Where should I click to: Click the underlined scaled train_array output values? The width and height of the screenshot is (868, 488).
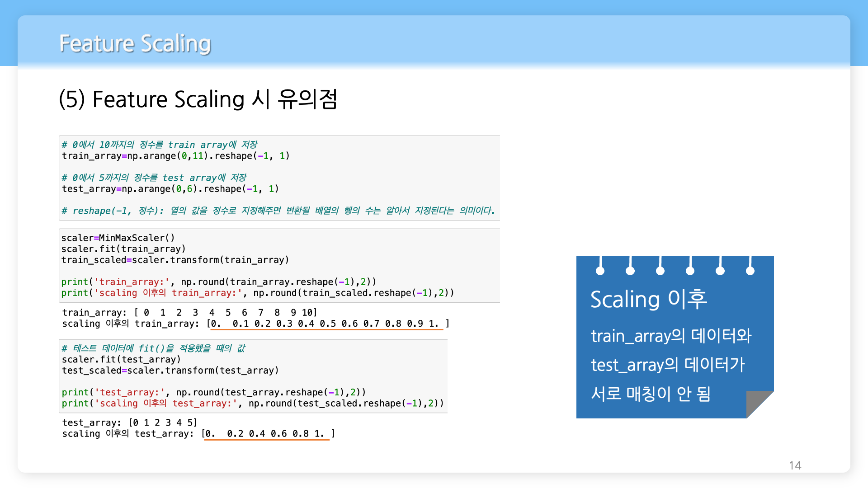tap(326, 324)
